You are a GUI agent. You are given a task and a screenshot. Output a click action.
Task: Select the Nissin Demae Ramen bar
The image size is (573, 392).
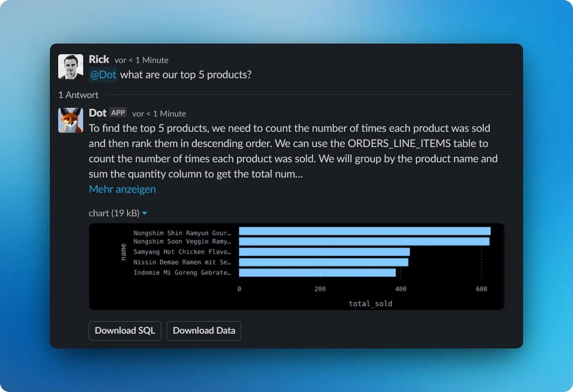pos(323,262)
